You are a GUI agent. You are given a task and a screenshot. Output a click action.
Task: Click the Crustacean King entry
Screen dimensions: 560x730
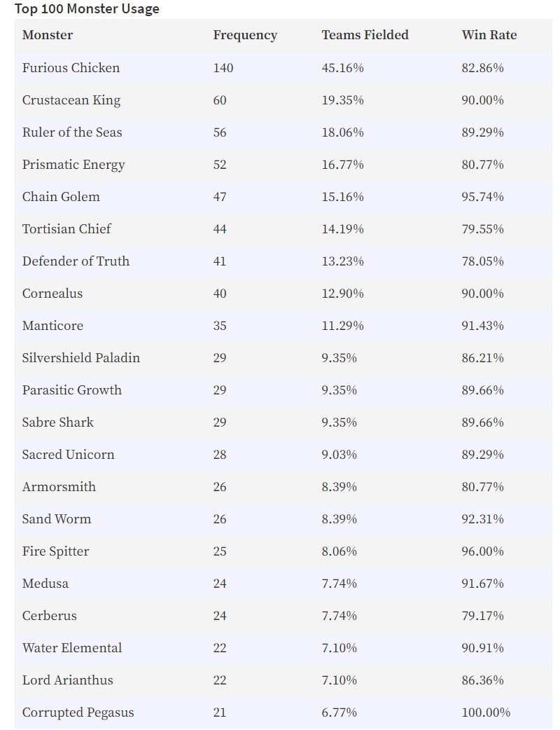click(x=71, y=100)
